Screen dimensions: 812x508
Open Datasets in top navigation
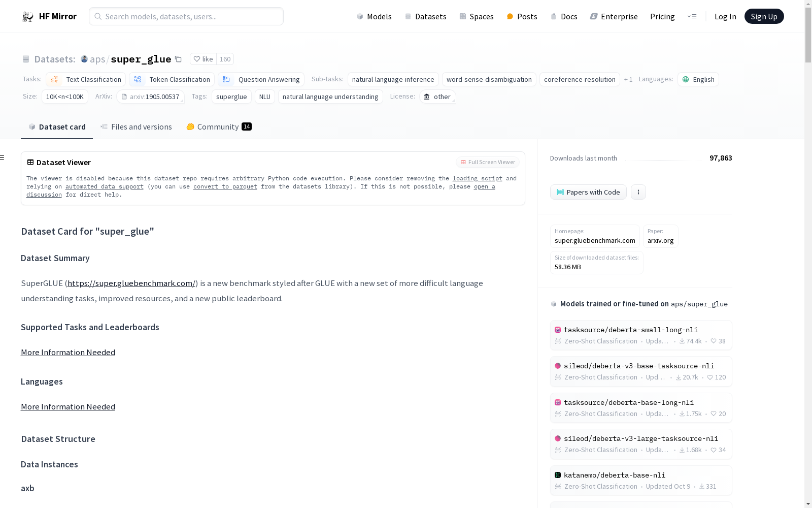pyautogui.click(x=425, y=16)
